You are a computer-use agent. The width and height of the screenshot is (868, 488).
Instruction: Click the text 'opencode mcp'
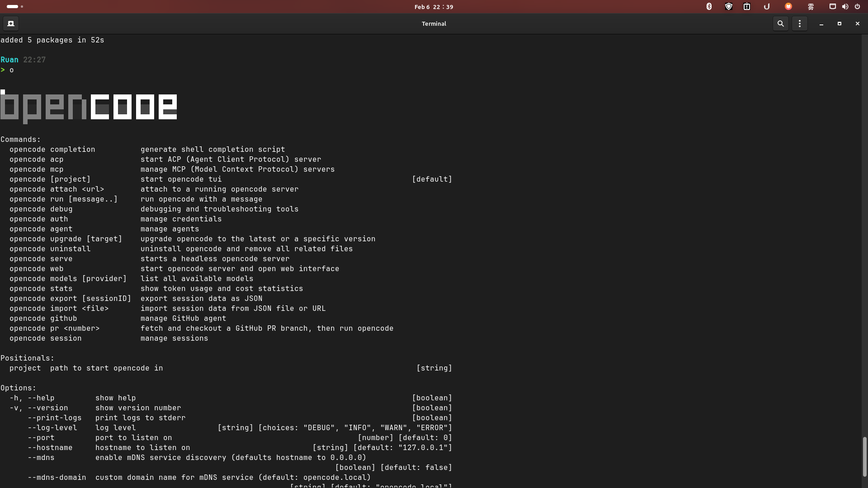[37, 169]
